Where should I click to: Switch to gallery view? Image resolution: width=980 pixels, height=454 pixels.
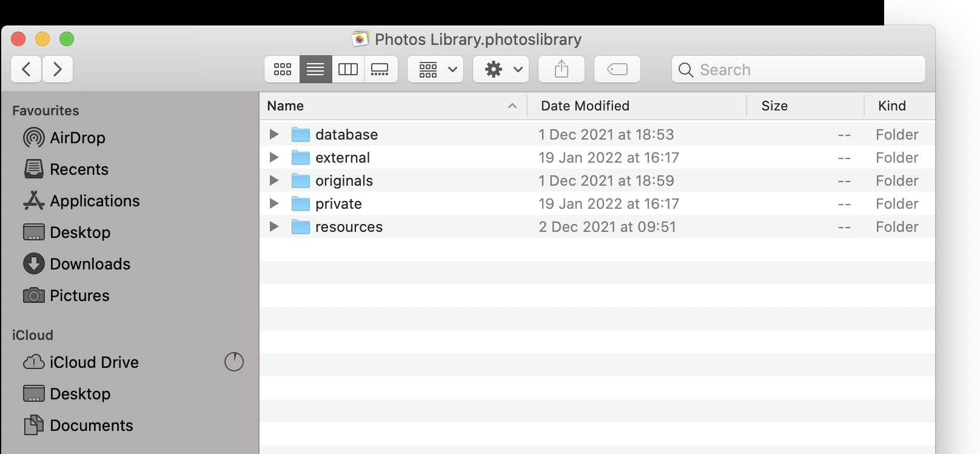(380, 69)
